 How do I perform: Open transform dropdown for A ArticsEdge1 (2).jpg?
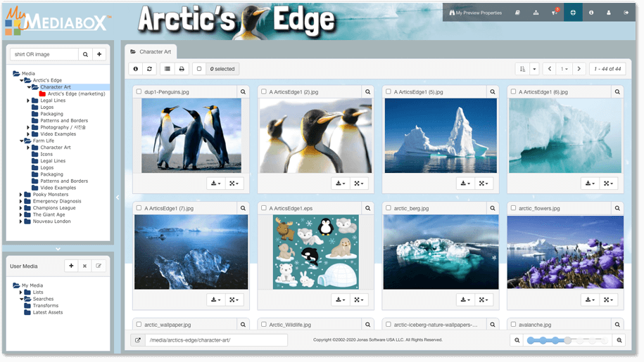click(x=359, y=183)
